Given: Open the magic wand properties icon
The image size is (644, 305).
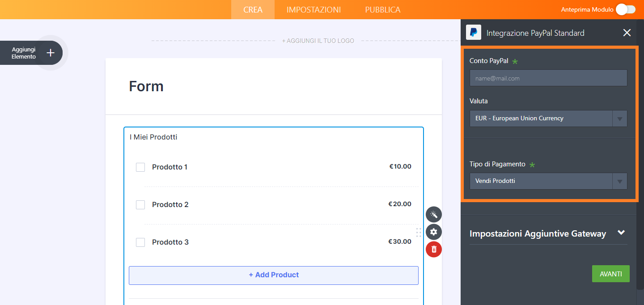Looking at the screenshot, I should [434, 215].
